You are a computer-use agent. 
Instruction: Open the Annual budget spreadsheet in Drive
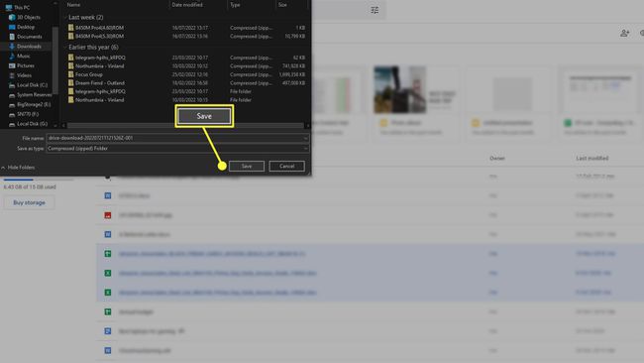(136, 312)
